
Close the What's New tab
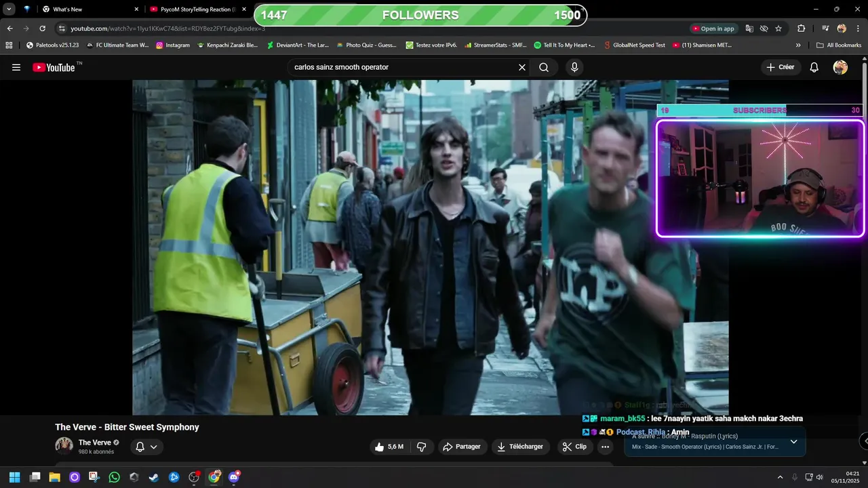136,9
